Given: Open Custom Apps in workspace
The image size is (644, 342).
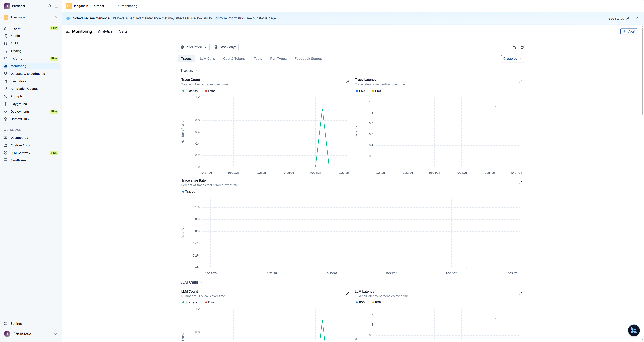Looking at the screenshot, I should click(x=31, y=145).
